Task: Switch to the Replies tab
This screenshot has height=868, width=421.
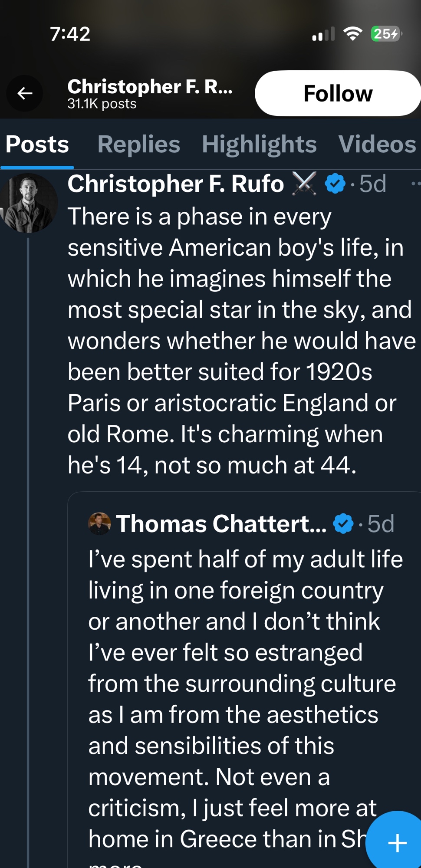Action: tap(138, 144)
